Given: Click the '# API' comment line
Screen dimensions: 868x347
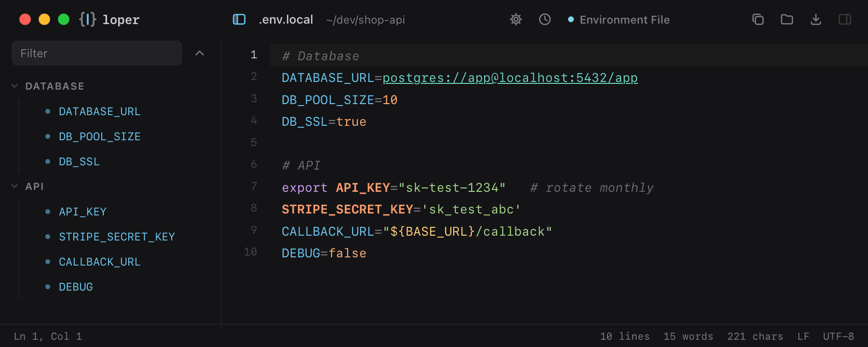Looking at the screenshot, I should (301, 165).
